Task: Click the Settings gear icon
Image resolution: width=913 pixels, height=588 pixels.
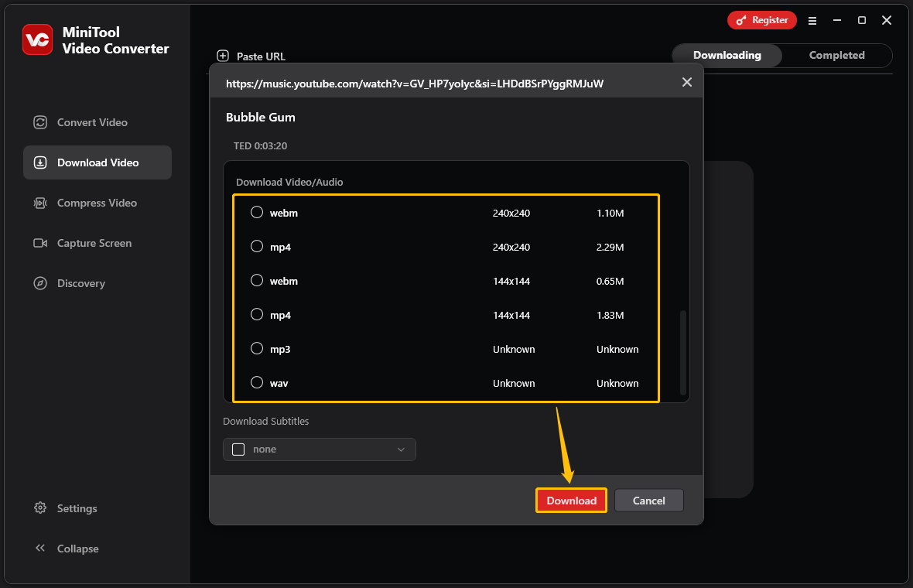Action: [40, 508]
